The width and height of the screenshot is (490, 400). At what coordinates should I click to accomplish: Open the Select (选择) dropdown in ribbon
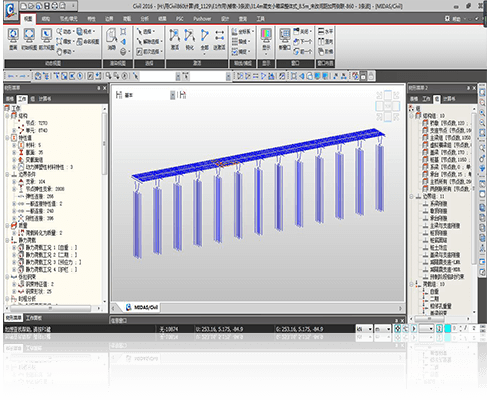[x=145, y=31]
